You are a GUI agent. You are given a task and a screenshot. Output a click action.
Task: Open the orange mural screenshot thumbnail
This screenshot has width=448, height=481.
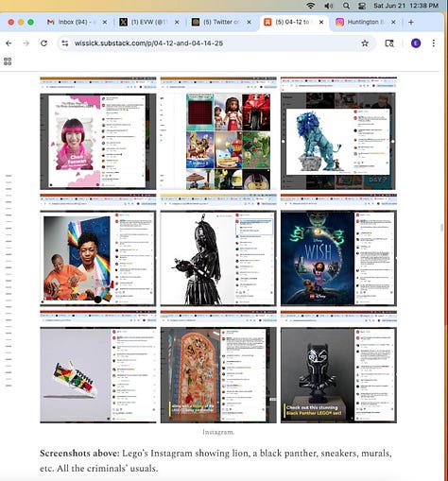click(218, 367)
